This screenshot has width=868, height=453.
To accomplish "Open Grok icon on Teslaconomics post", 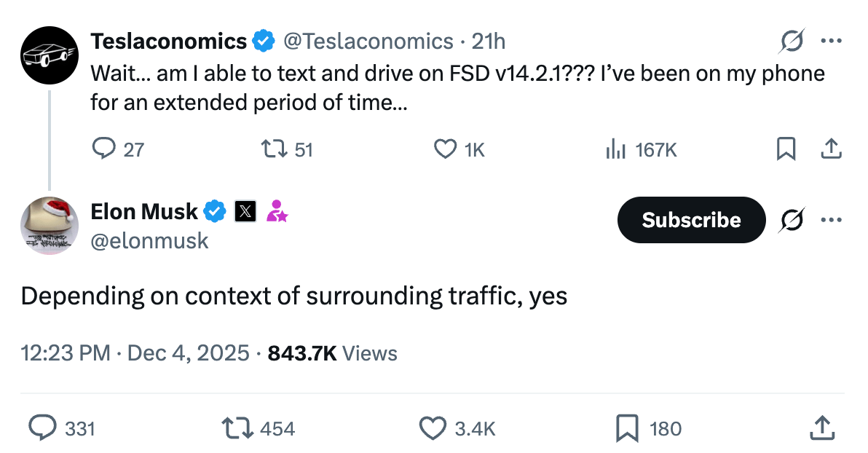I will [792, 42].
